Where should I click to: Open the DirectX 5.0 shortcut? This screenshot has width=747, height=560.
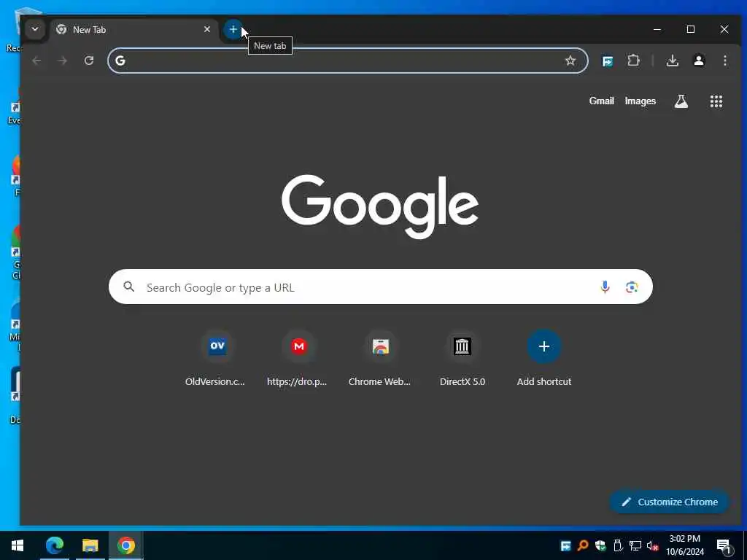[x=462, y=358]
